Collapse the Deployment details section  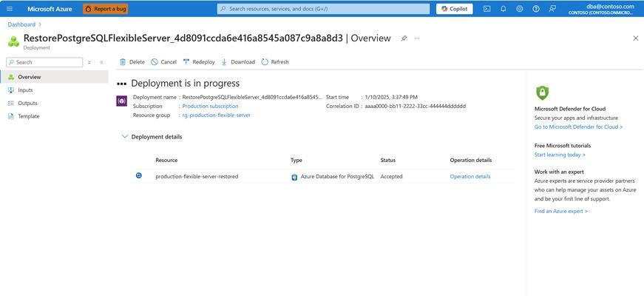tap(125, 136)
